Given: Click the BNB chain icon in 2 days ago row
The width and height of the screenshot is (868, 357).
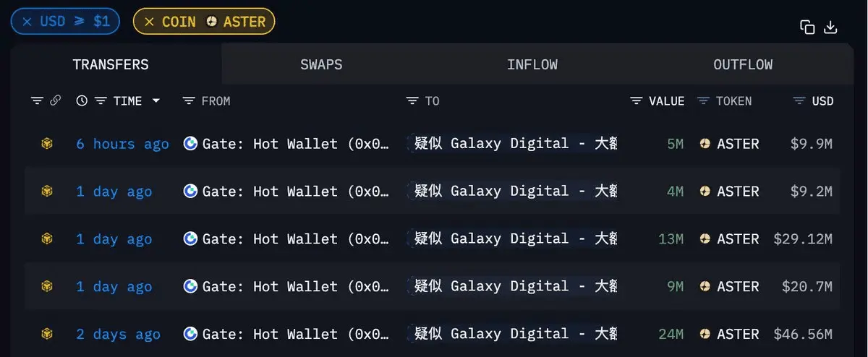Looking at the screenshot, I should pos(47,334).
